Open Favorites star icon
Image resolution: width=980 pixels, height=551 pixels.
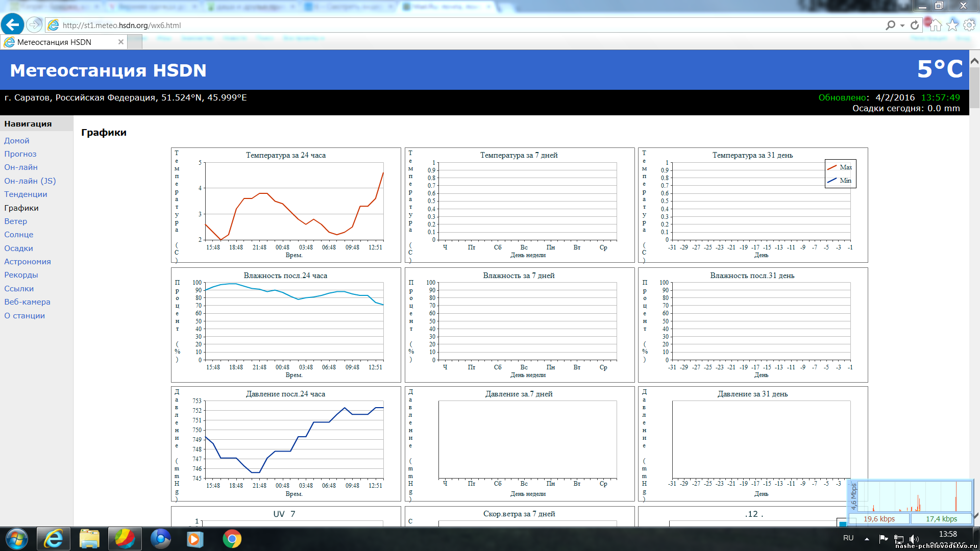(952, 25)
